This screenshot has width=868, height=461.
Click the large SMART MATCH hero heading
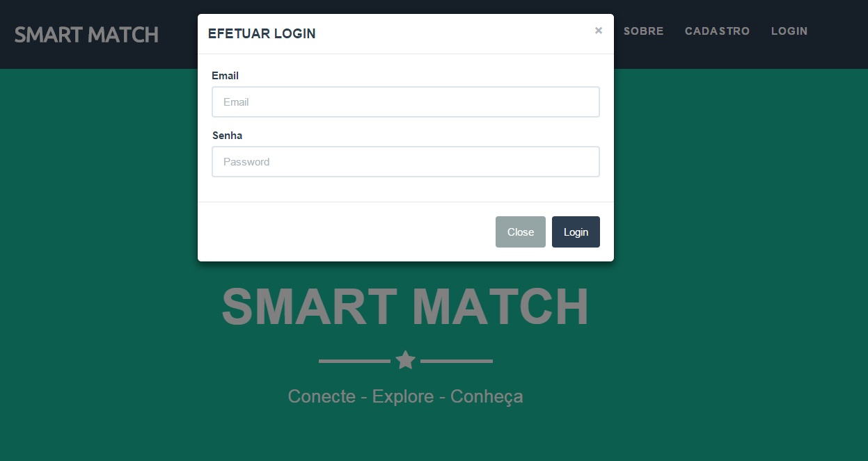click(405, 307)
